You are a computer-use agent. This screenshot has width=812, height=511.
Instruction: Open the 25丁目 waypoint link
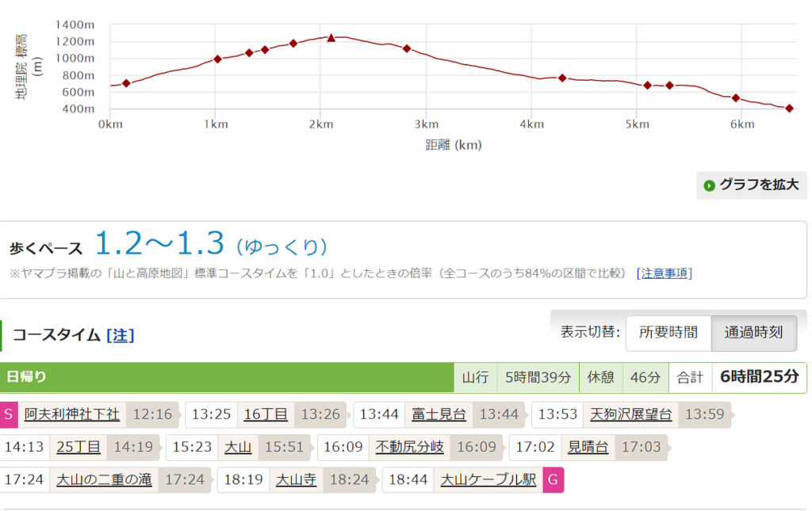(x=79, y=447)
